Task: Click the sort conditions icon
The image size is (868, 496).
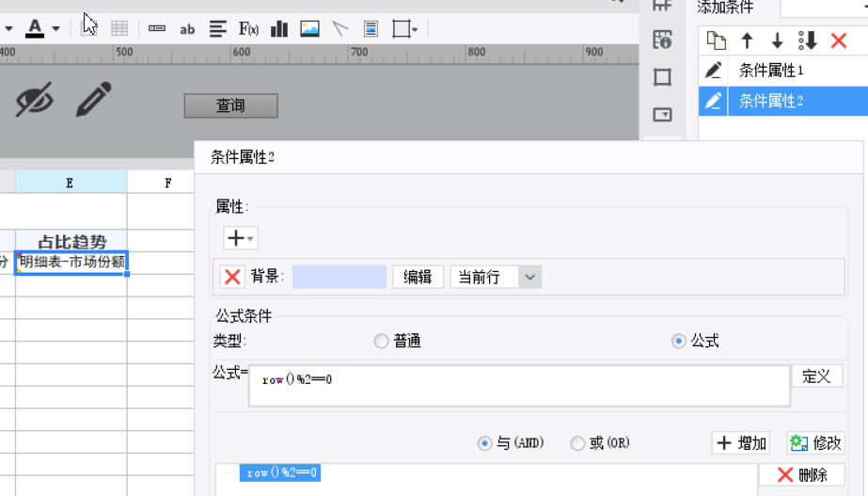Action: point(808,40)
